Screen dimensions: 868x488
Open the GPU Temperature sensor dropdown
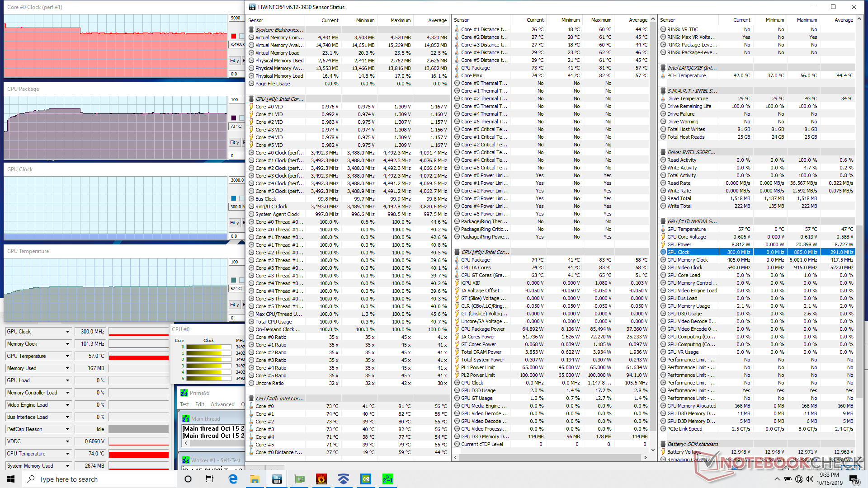pos(67,356)
